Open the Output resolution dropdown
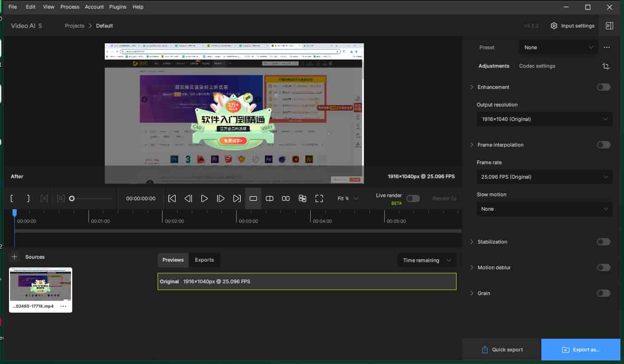This screenshot has width=624, height=364. pyautogui.click(x=545, y=119)
